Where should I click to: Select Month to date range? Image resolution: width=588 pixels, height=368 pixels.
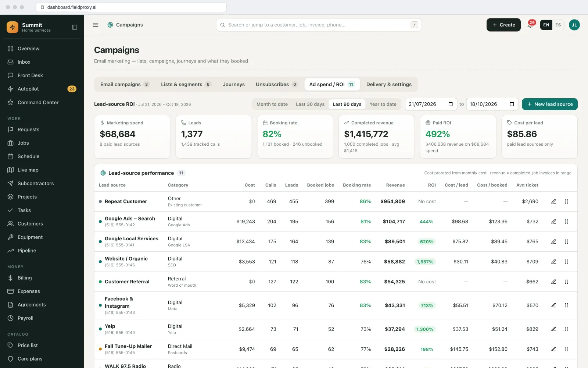pos(272,105)
